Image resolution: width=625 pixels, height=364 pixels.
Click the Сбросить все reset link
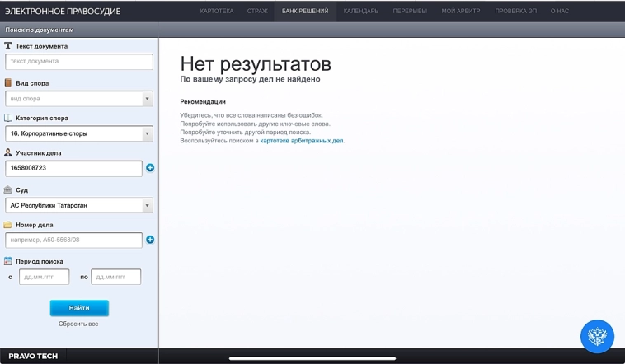click(x=78, y=324)
